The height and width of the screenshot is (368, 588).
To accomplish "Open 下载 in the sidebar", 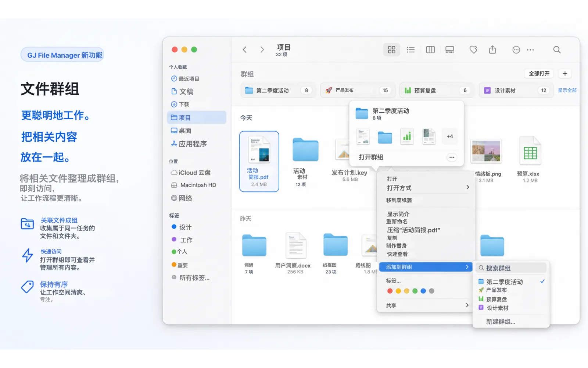I will tap(180, 104).
